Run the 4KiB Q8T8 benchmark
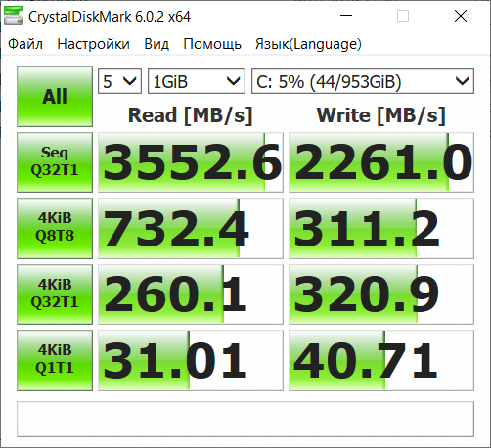 [x=55, y=228]
